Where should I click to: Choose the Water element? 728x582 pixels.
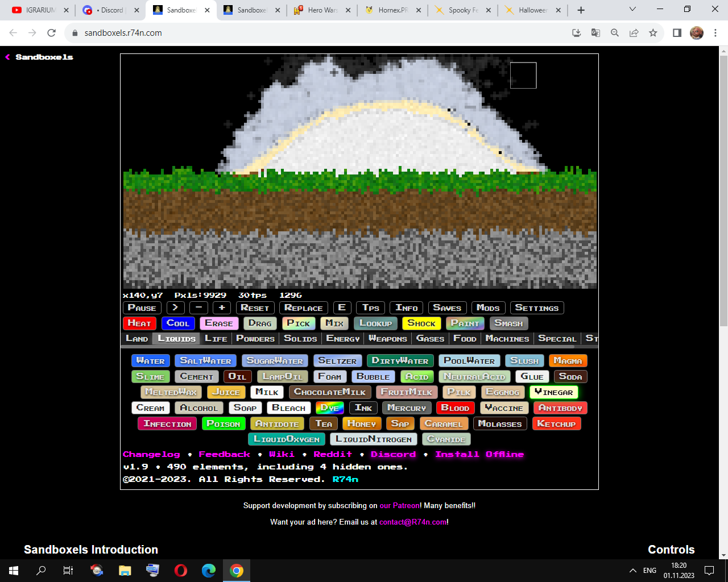151,360
